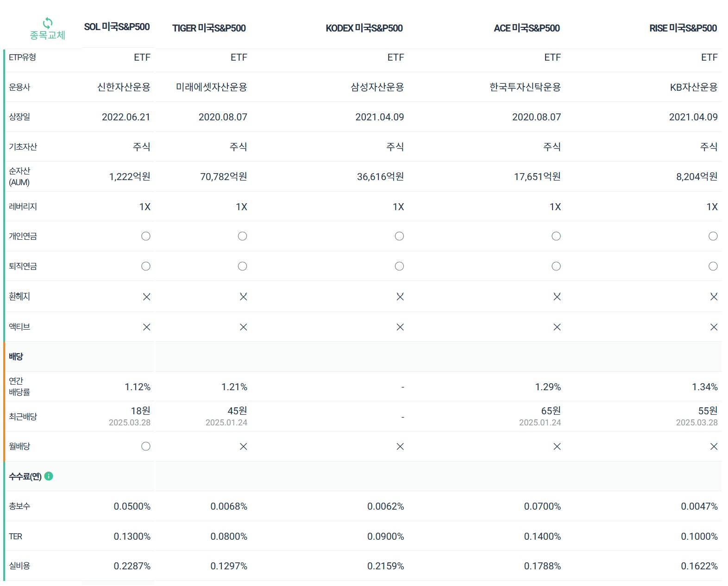
Task: Click the ETP유형 row label
Action: click(22, 57)
